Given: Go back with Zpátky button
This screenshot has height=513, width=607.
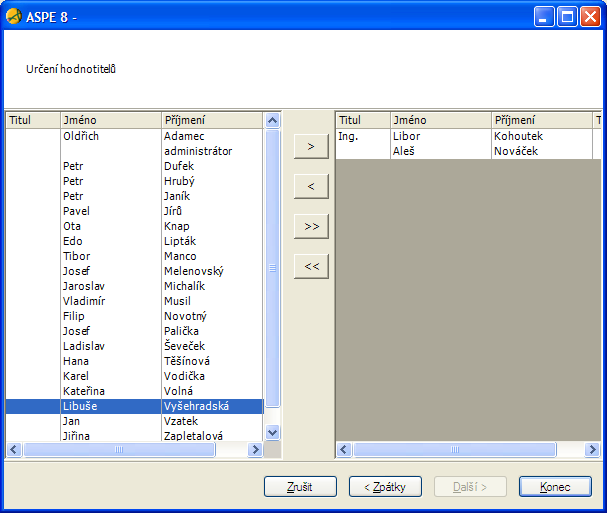Looking at the screenshot, I should tap(385, 486).
